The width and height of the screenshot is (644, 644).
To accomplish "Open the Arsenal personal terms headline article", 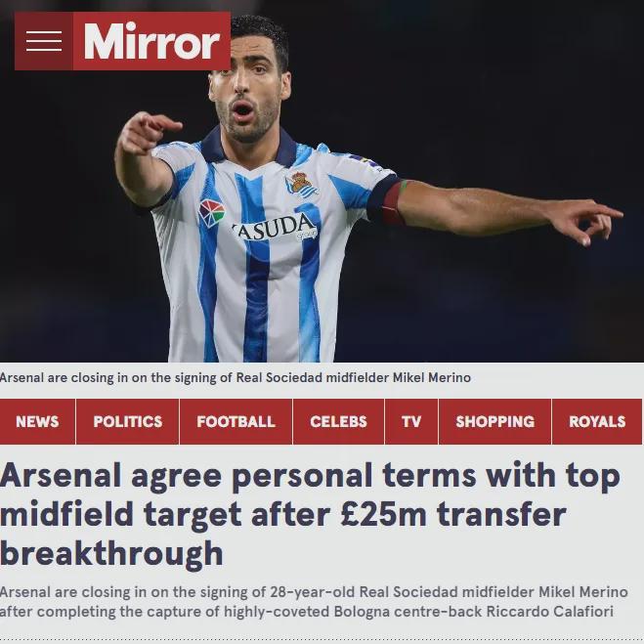I will pos(310,514).
